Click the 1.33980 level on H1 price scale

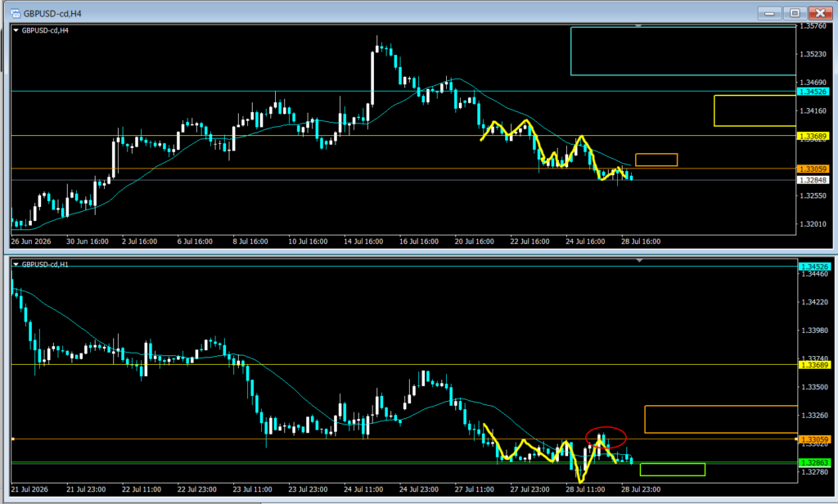click(814, 331)
